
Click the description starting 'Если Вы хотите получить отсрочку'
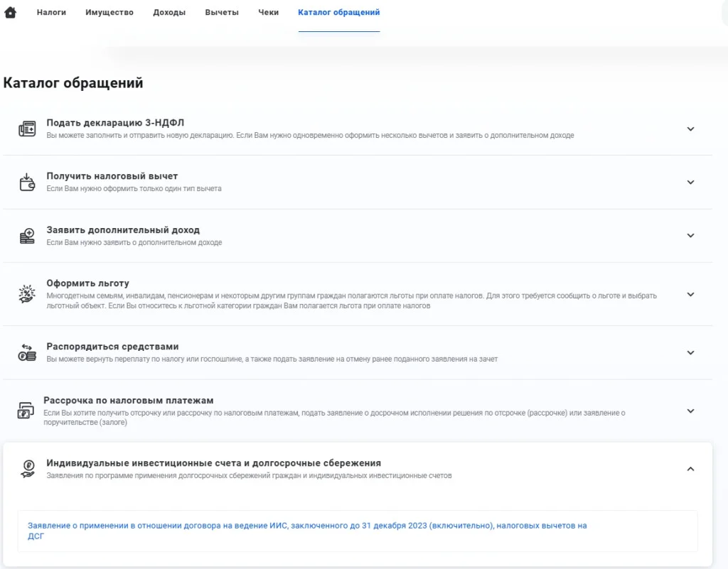pyautogui.click(x=334, y=418)
